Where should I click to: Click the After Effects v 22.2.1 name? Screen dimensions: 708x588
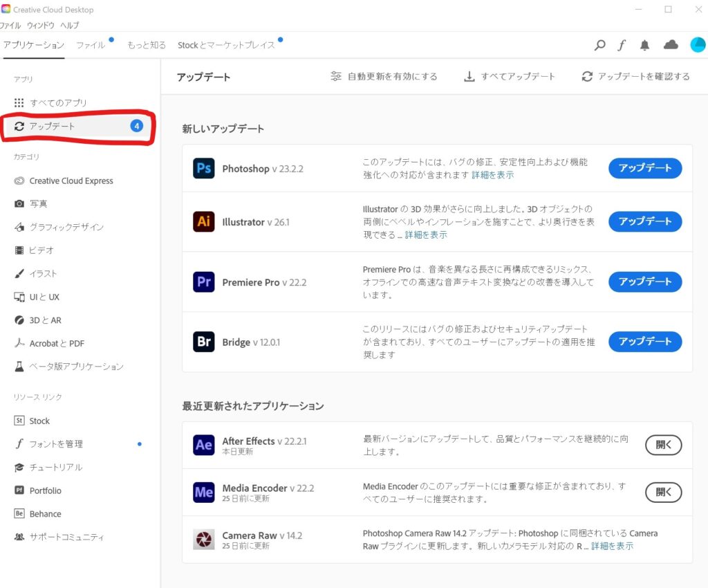pyautogui.click(x=264, y=441)
